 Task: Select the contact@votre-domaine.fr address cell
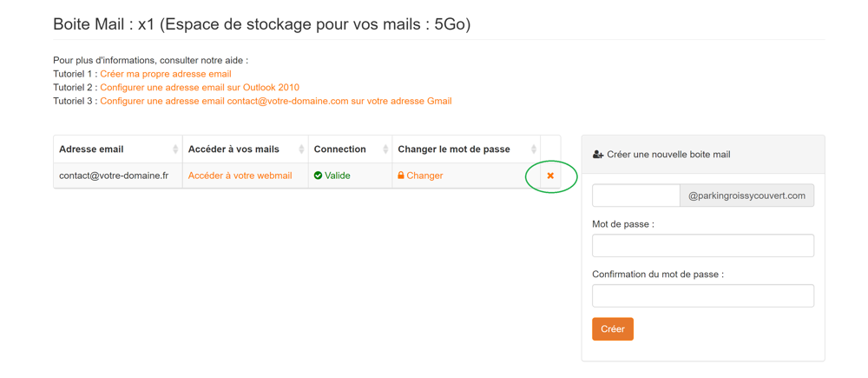click(x=114, y=176)
